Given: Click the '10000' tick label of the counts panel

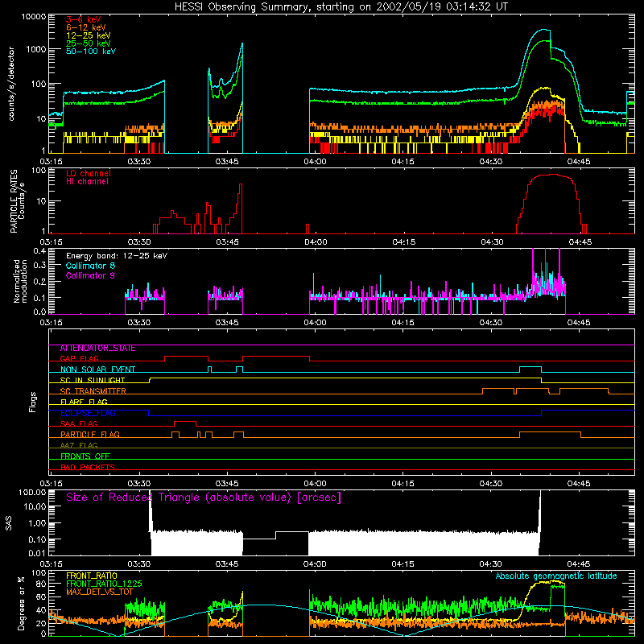Looking at the screenshot, I should pyautogui.click(x=34, y=17).
